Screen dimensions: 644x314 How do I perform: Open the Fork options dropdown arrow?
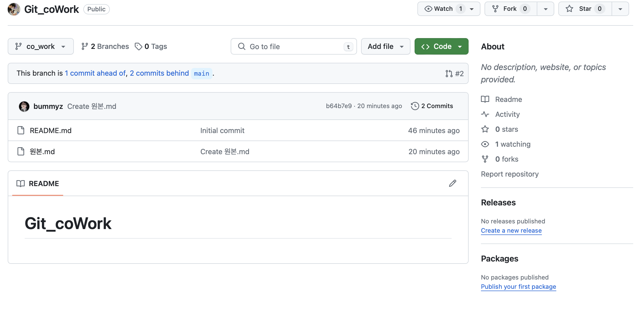pos(545,9)
